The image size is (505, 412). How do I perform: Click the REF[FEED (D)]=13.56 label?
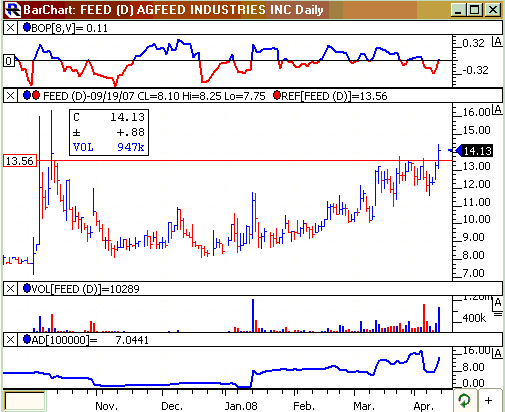point(334,96)
